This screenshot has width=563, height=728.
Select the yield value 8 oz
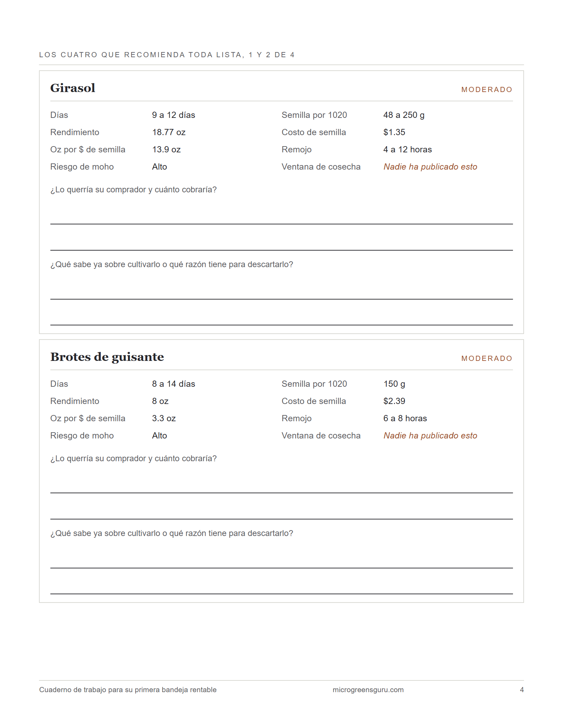(160, 401)
